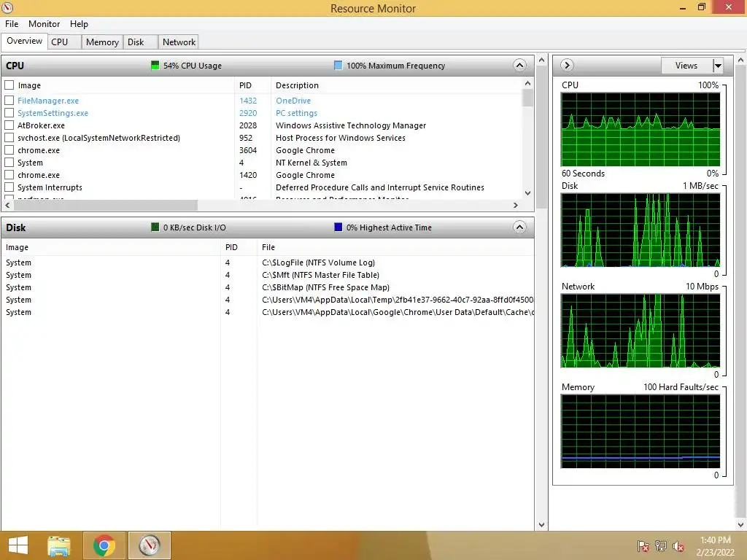Check the System PID 4 process checkbox
The height and width of the screenshot is (560, 747).
pos(9,163)
